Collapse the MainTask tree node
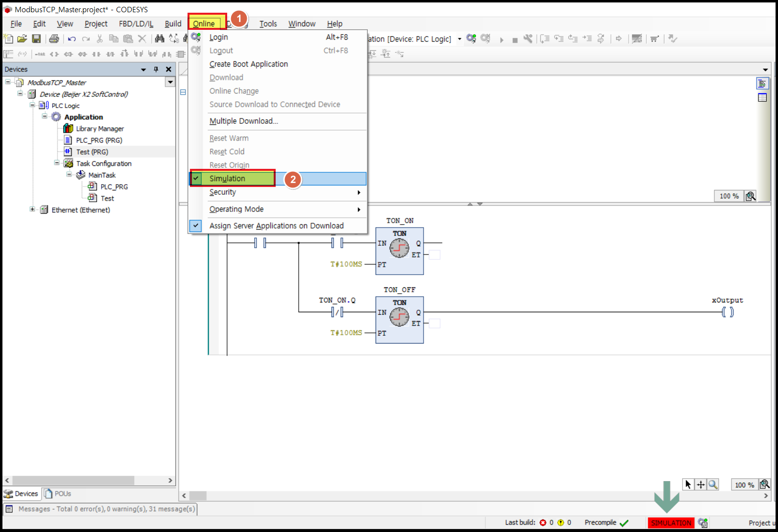The width and height of the screenshot is (778, 532). coord(69,174)
